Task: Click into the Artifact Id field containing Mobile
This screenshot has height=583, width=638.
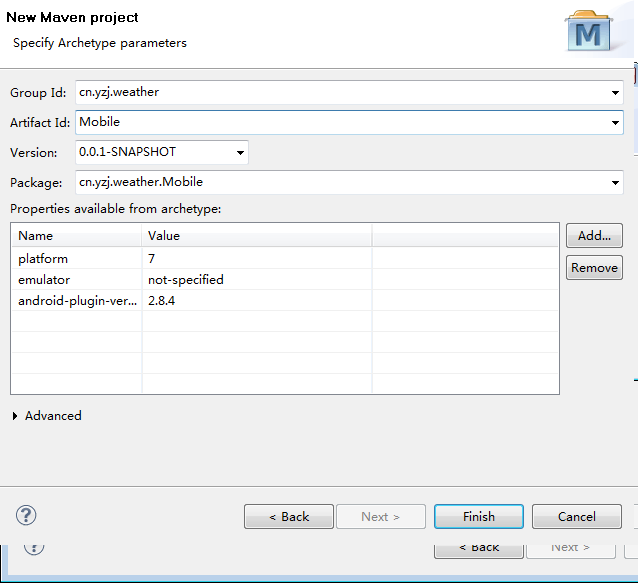Action: coord(340,123)
